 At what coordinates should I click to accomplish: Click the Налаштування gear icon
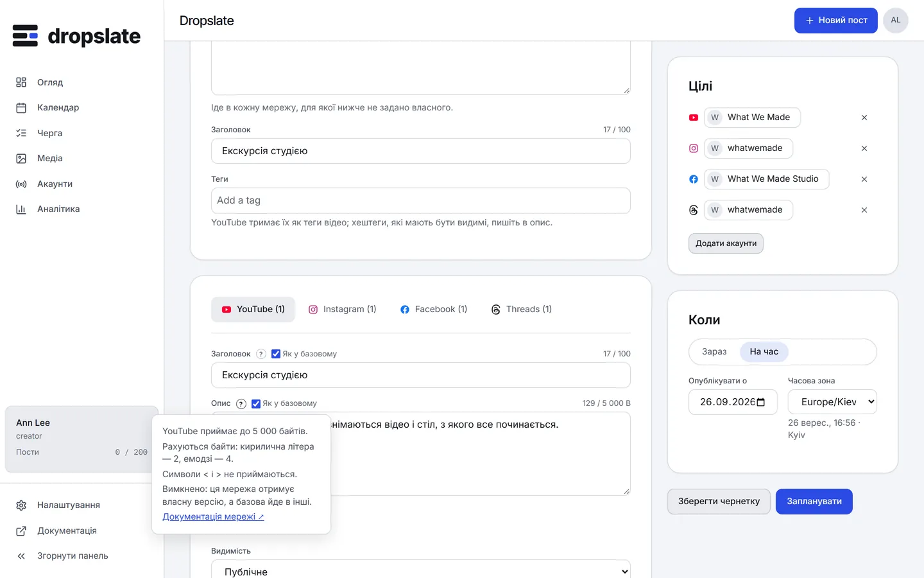tap(21, 505)
